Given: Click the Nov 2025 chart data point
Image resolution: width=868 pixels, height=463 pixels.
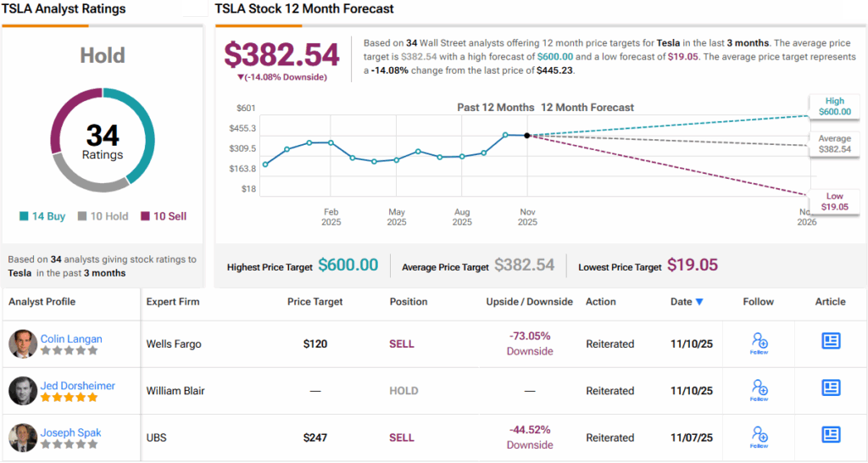Looking at the screenshot, I should [x=527, y=135].
